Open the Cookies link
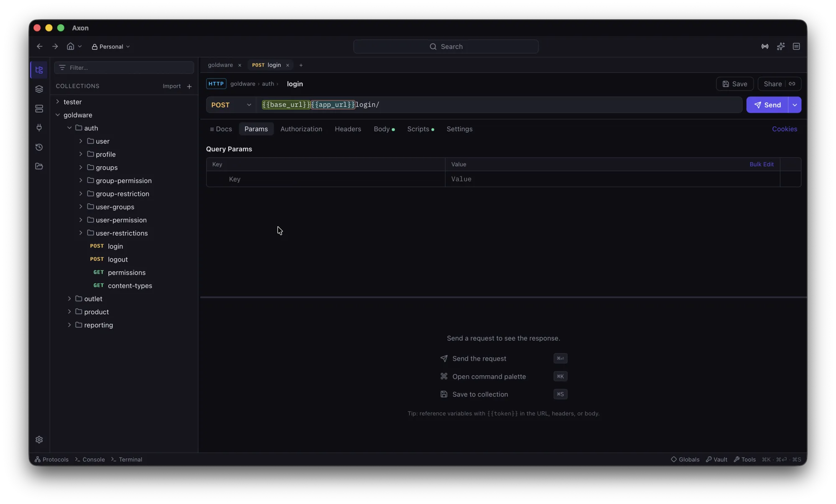This screenshot has height=504, width=836. click(784, 129)
